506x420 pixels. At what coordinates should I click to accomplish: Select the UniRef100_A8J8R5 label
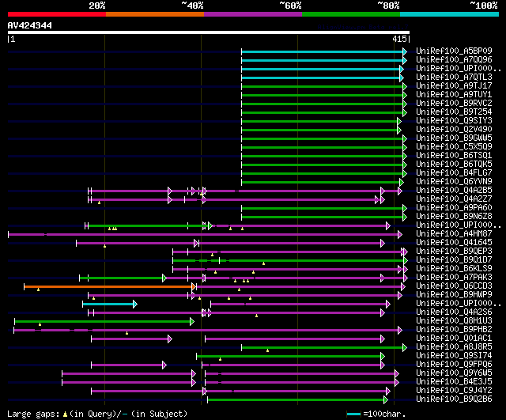(454, 347)
